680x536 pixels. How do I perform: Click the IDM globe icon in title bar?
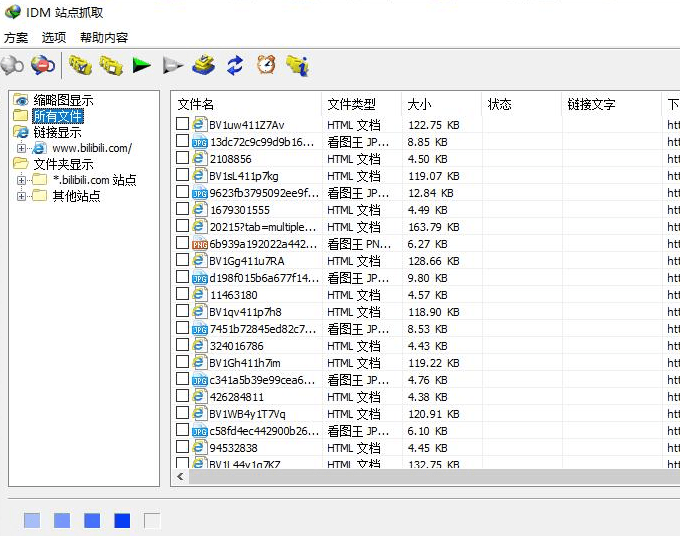point(13,12)
